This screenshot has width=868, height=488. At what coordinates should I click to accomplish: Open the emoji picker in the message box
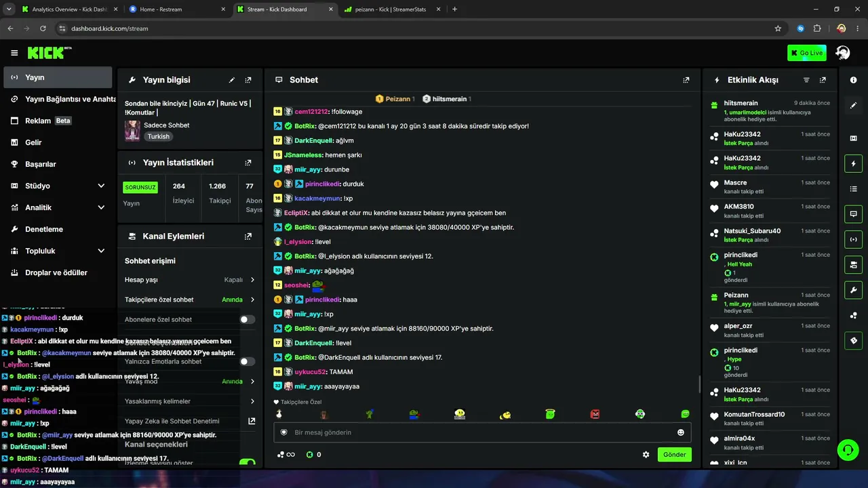[681, 432]
